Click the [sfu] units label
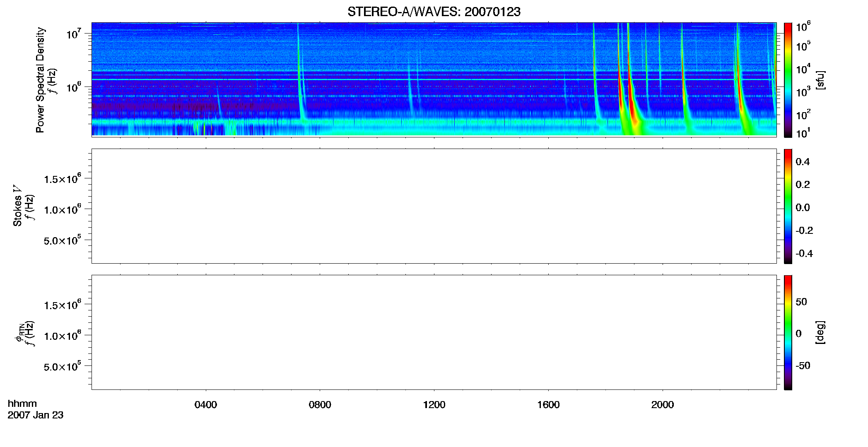Screen dimensions: 868x447 [x=820, y=80]
